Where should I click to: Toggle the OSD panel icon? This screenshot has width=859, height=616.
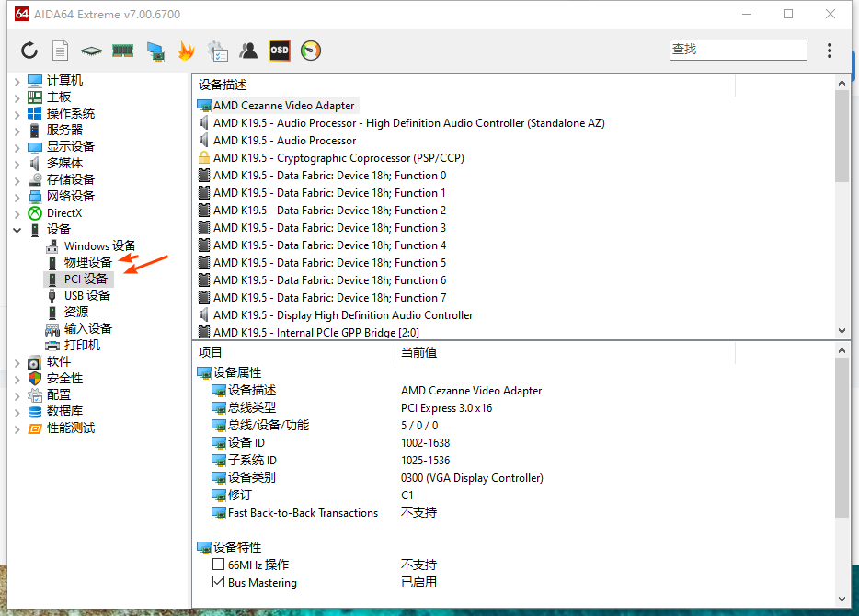pos(280,51)
